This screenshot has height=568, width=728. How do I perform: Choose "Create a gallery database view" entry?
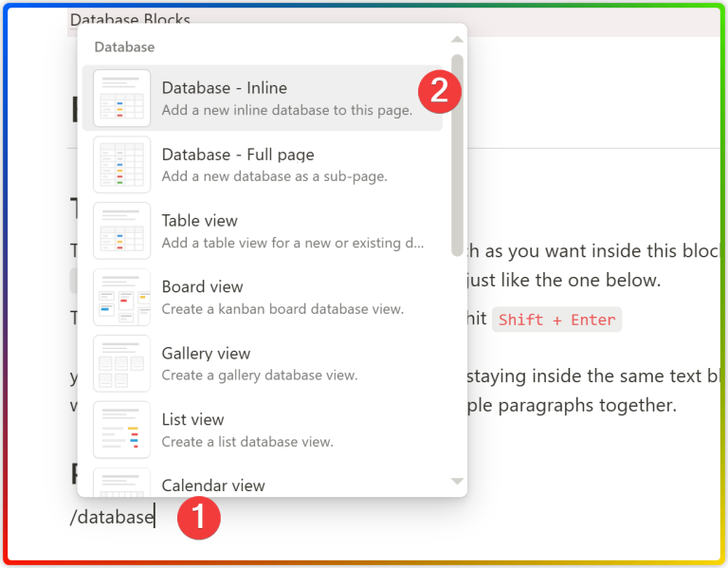[260, 376]
